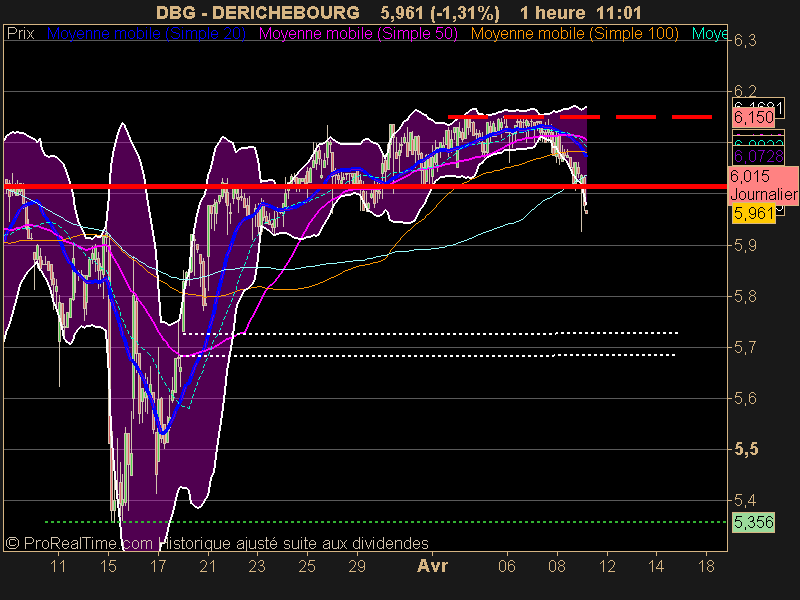This screenshot has width=800, height=600.
Task: Click the bold 5,5 price axis value
Action: pyautogui.click(x=746, y=449)
